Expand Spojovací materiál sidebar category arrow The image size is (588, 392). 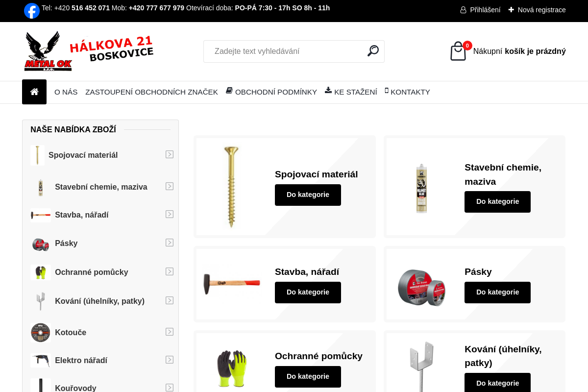[170, 154]
